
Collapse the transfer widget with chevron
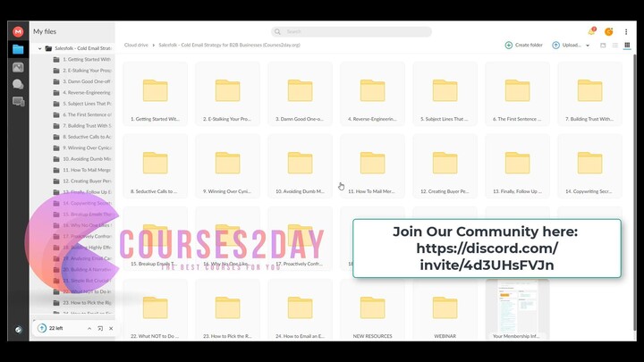pos(89,328)
